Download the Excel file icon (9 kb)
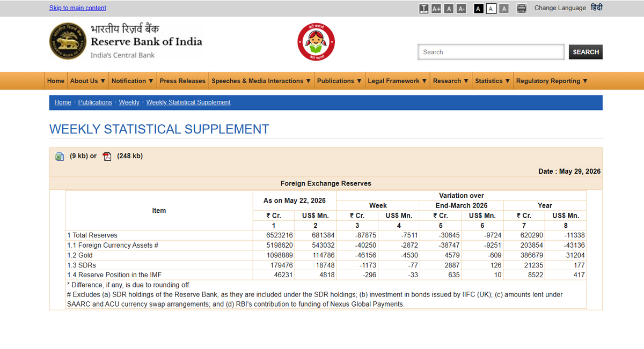This screenshot has width=644, height=349. (x=60, y=157)
